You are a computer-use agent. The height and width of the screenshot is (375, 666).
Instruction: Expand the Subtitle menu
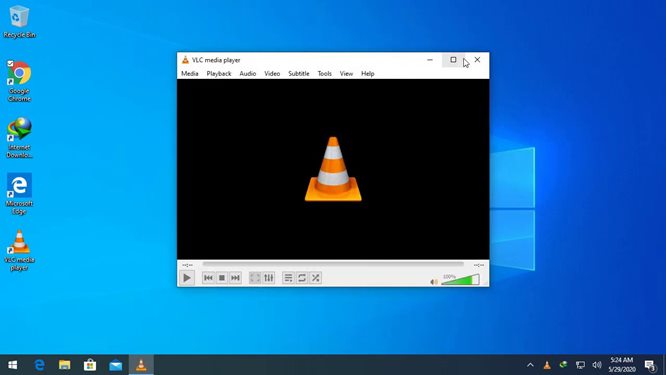[x=299, y=73]
